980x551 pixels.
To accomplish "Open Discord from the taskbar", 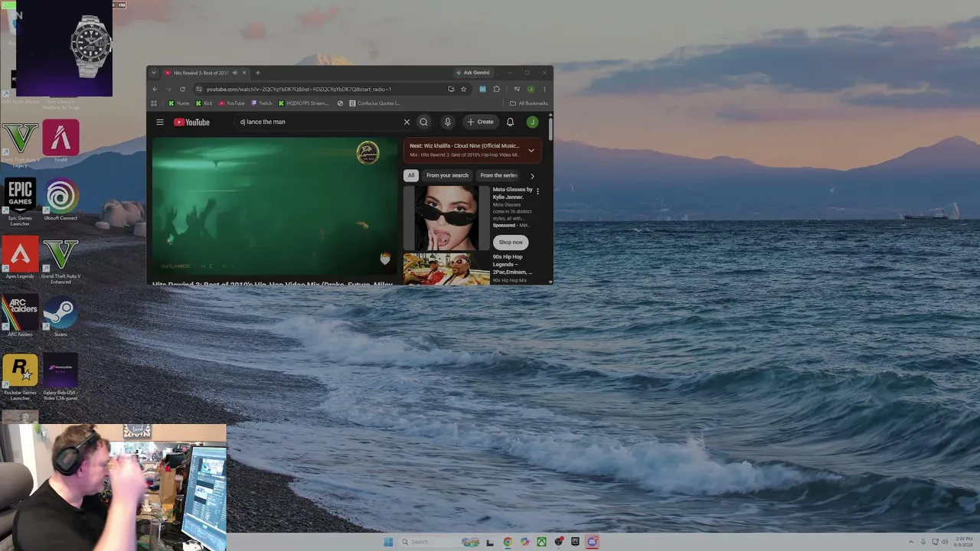I will click(x=592, y=542).
